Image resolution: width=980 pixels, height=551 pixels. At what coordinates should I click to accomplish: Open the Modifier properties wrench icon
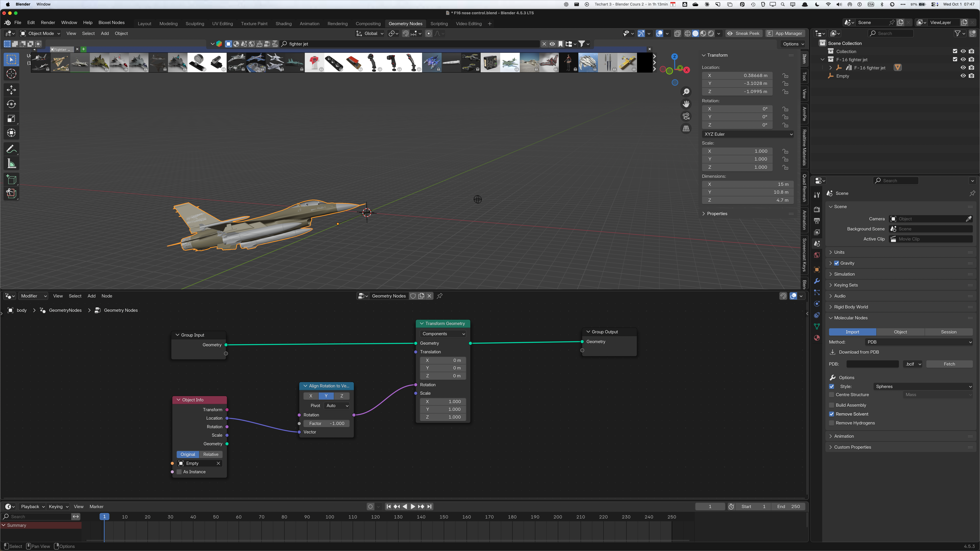(817, 281)
